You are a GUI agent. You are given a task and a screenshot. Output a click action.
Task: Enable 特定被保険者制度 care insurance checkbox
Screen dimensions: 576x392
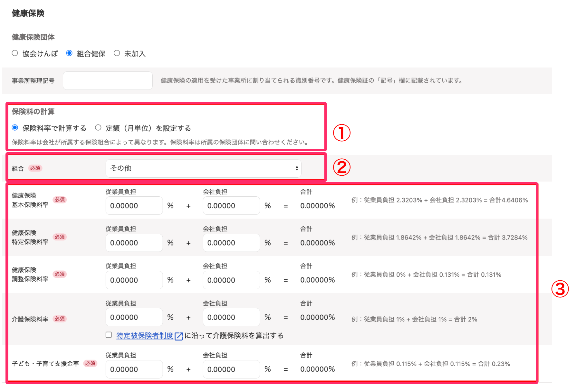[x=109, y=335]
